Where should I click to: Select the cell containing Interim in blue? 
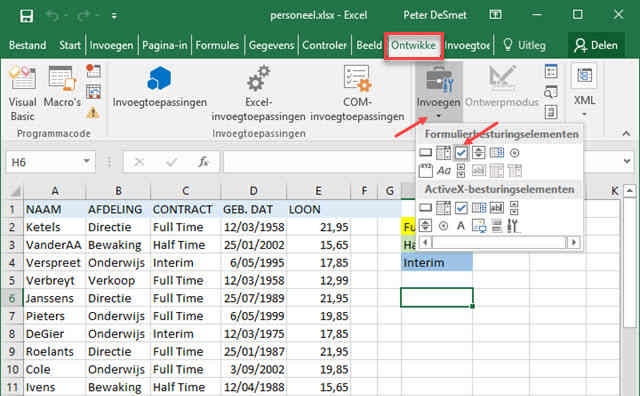(437, 263)
